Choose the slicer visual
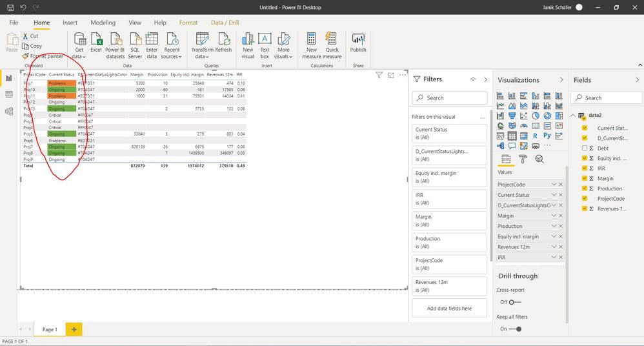This screenshot has height=346, width=644. 500,136
